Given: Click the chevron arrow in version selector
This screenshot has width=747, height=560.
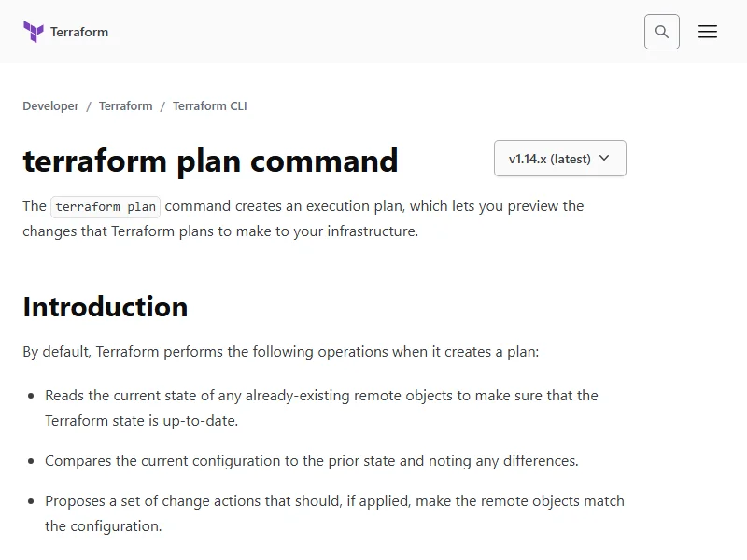Looking at the screenshot, I should coord(604,159).
